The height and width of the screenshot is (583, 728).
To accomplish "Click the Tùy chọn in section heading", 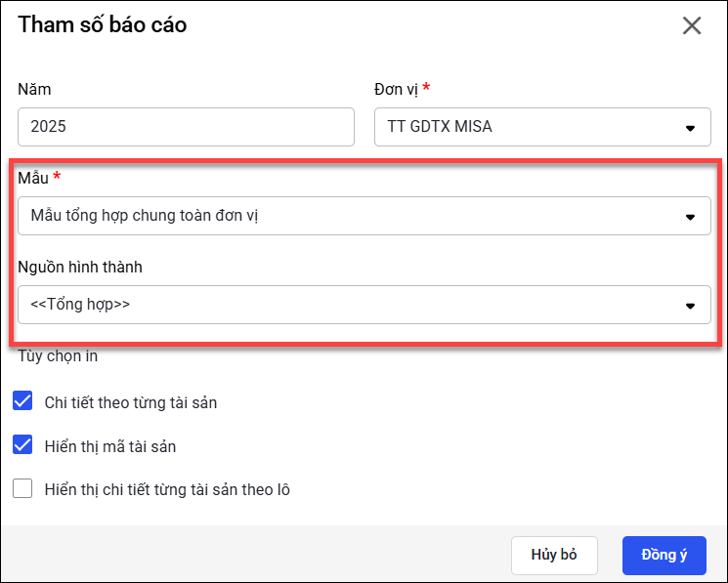I will [x=58, y=355].
